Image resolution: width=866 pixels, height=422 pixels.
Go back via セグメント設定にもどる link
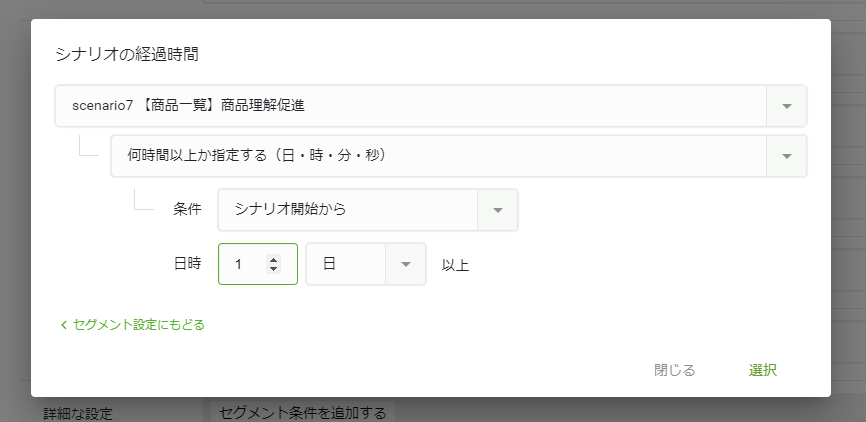pyautogui.click(x=132, y=325)
